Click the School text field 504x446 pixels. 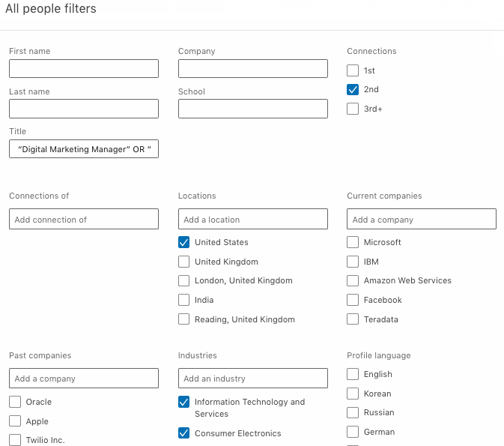[253, 109]
